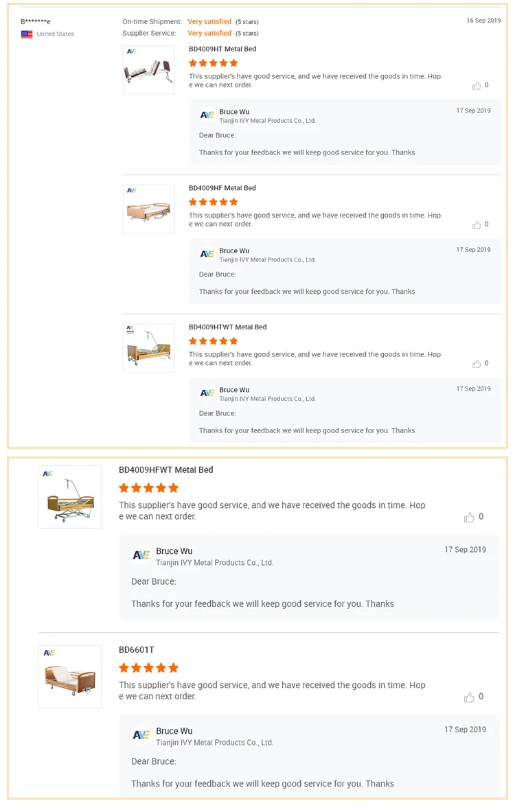Open the BD4009HF Metal Bed product image
The image size is (515, 812).
tap(148, 209)
